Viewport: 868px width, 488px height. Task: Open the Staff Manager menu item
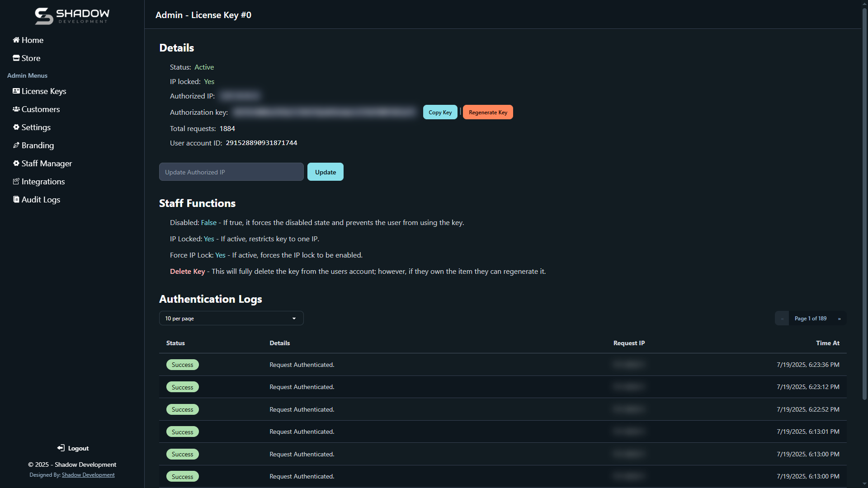coord(47,164)
